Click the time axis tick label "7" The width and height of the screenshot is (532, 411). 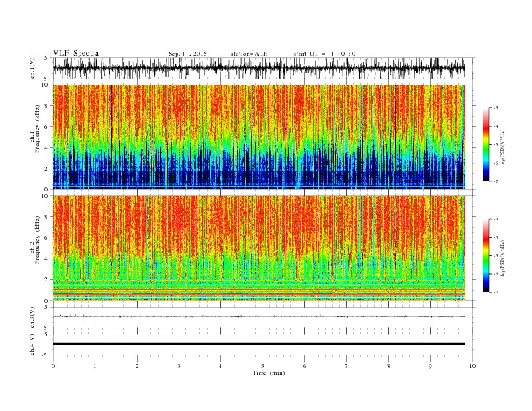[x=347, y=366]
